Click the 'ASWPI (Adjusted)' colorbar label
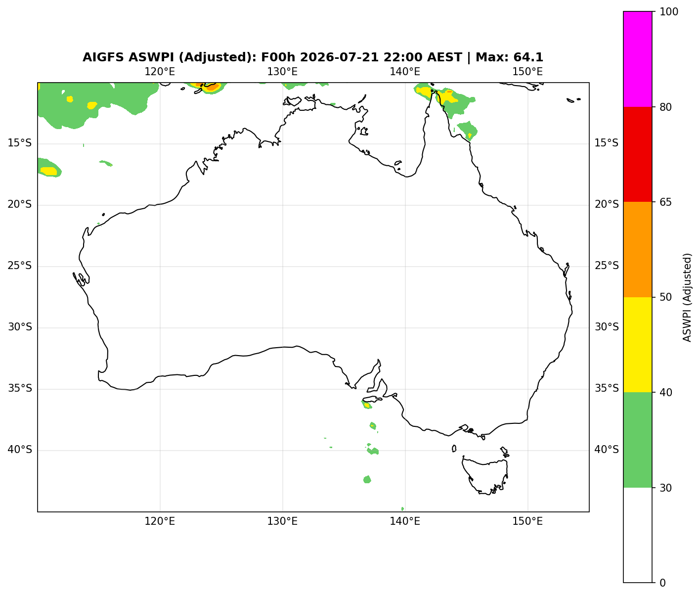This screenshot has height=596, width=700. [x=687, y=297]
